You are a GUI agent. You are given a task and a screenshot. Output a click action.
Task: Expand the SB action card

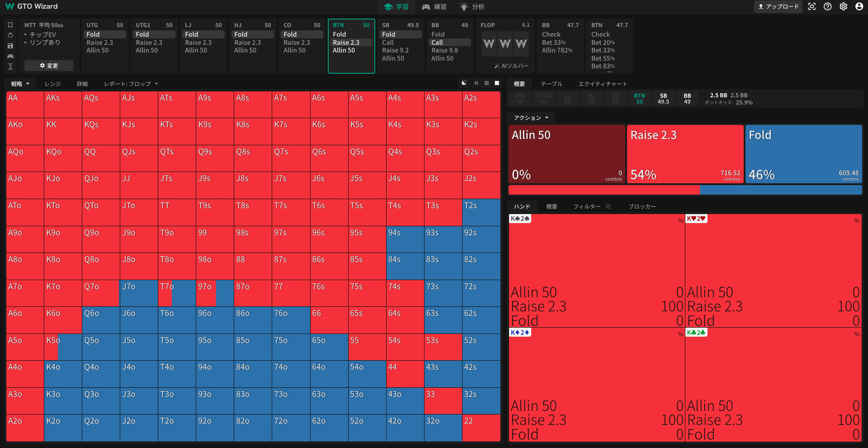tap(401, 46)
